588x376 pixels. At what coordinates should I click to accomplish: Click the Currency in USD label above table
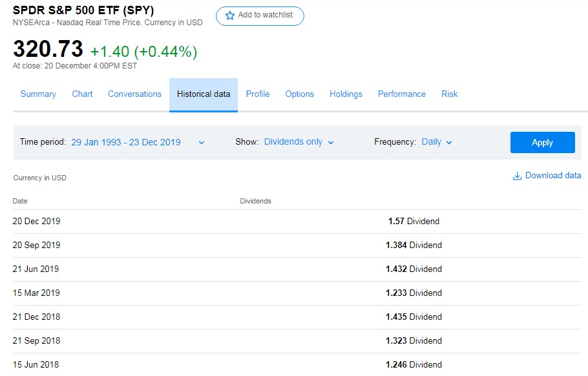[40, 178]
